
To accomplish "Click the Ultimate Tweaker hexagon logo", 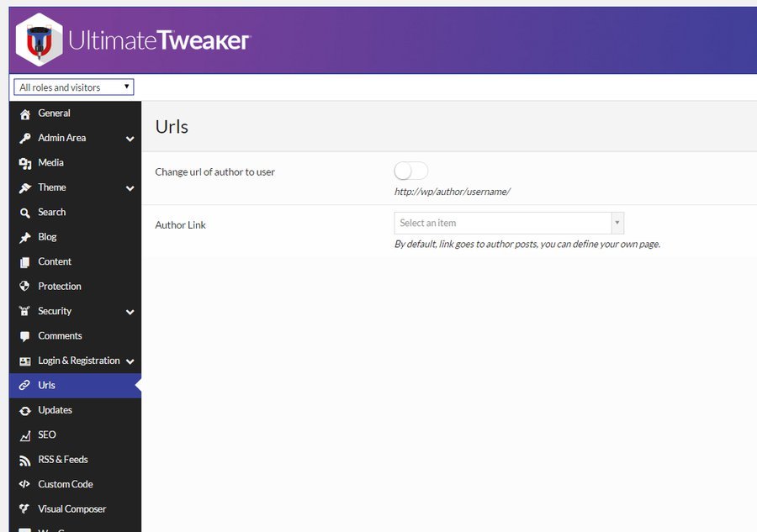I will pyautogui.click(x=39, y=40).
